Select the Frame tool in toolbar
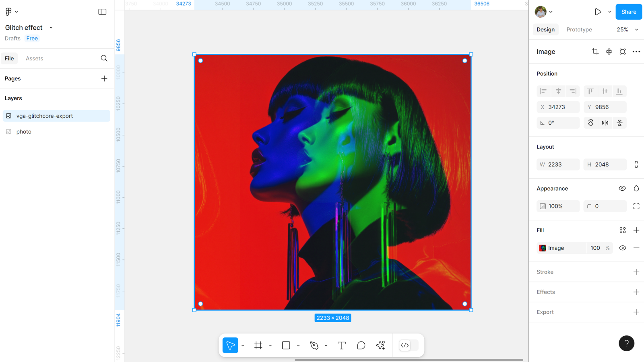Screen dimensions: 644x362 click(x=258, y=346)
